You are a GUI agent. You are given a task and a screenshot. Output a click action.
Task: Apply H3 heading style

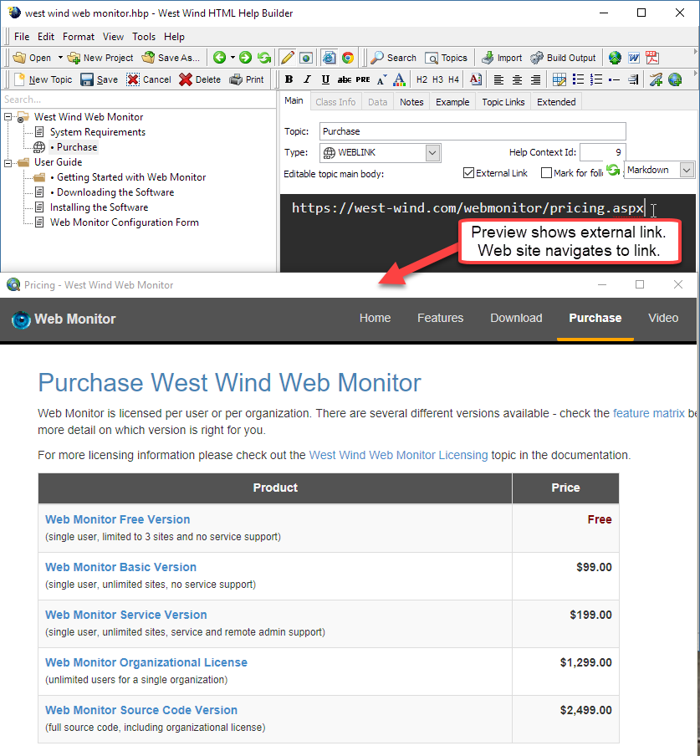point(437,79)
